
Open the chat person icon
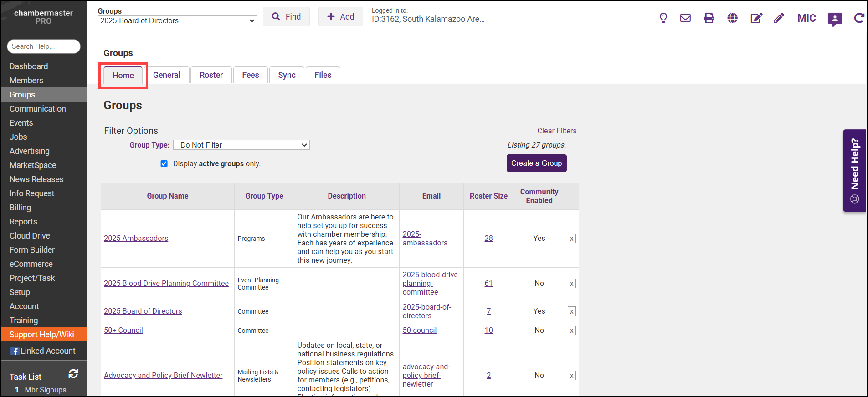click(x=834, y=19)
